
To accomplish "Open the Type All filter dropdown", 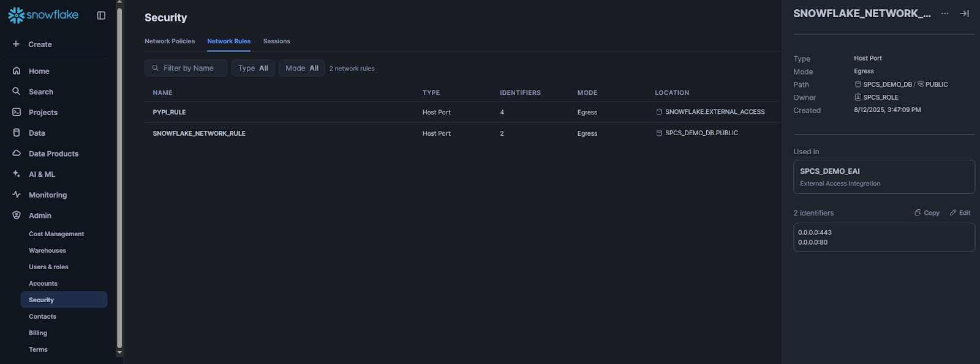I will click(x=253, y=68).
